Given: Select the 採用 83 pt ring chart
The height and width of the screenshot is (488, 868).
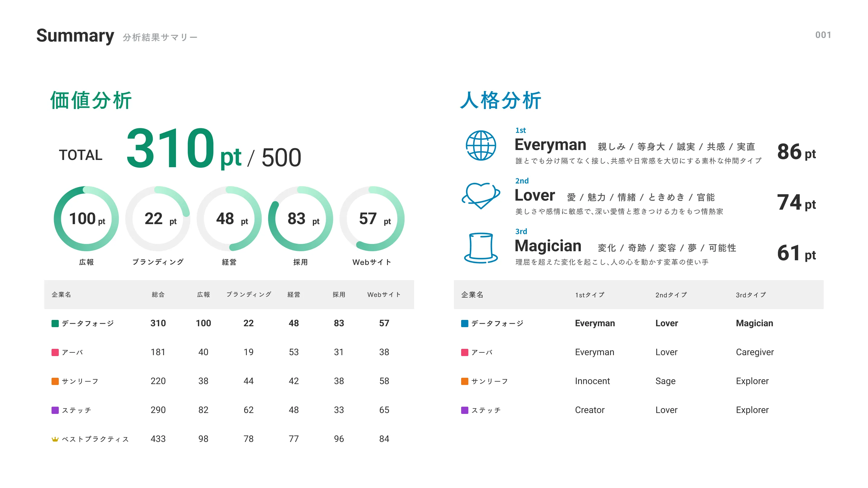Looking at the screenshot, I should tap(300, 219).
